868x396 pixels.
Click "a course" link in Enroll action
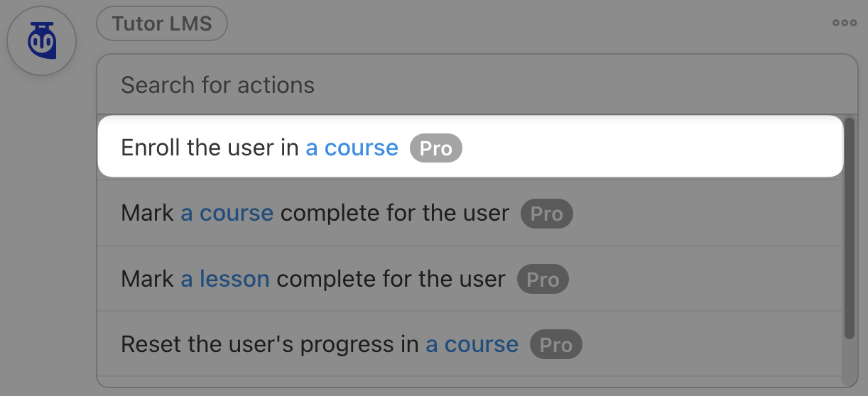352,148
